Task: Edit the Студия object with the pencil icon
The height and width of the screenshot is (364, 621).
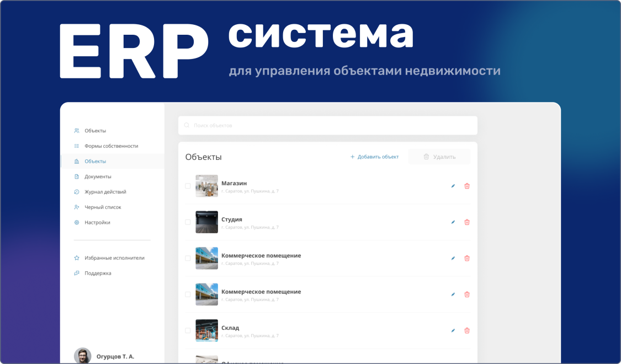Action: pos(453,222)
